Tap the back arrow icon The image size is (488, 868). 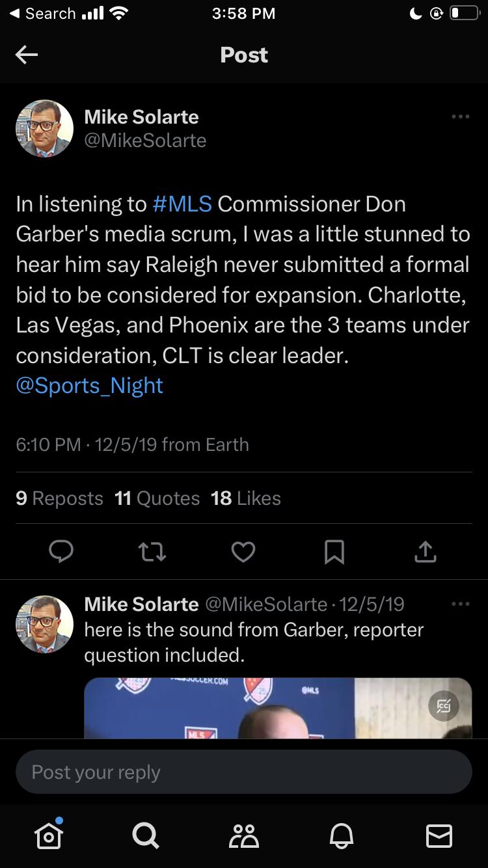27,55
